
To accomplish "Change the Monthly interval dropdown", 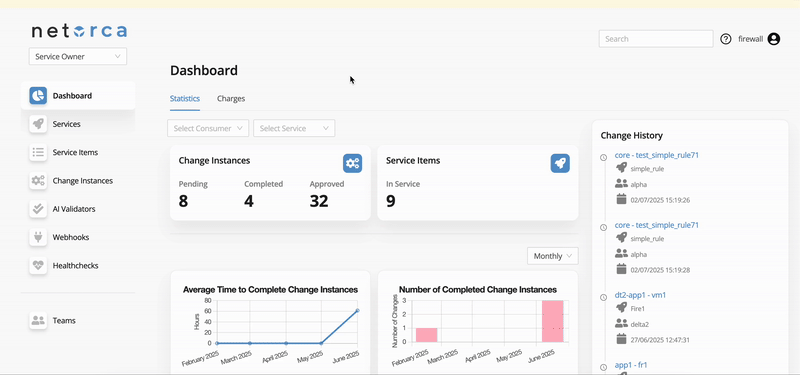I will pyautogui.click(x=553, y=256).
